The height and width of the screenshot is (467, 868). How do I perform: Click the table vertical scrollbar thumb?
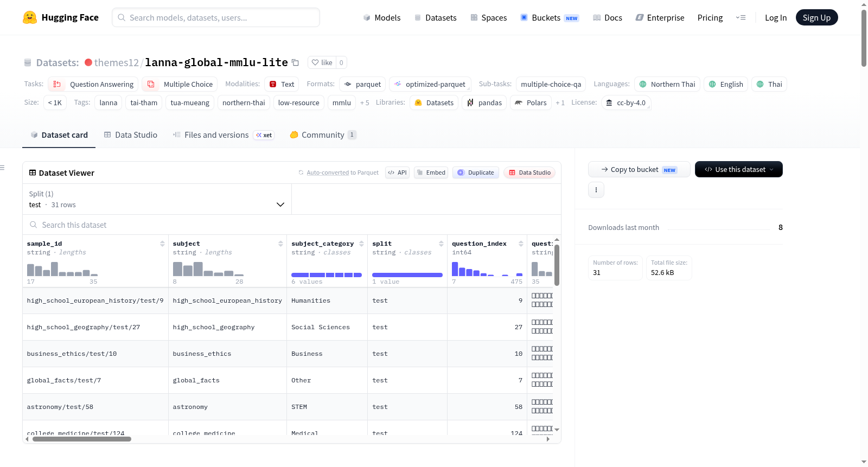pyautogui.click(x=557, y=265)
